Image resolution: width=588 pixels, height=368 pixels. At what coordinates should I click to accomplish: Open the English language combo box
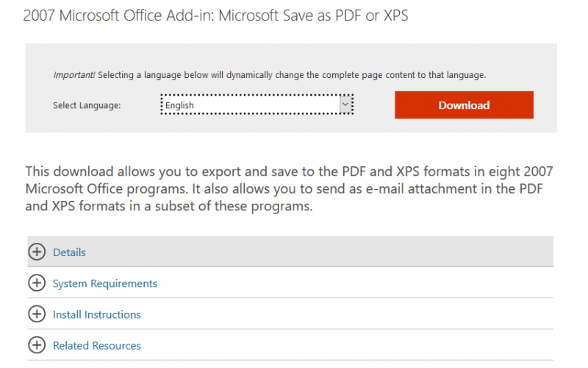click(x=257, y=105)
